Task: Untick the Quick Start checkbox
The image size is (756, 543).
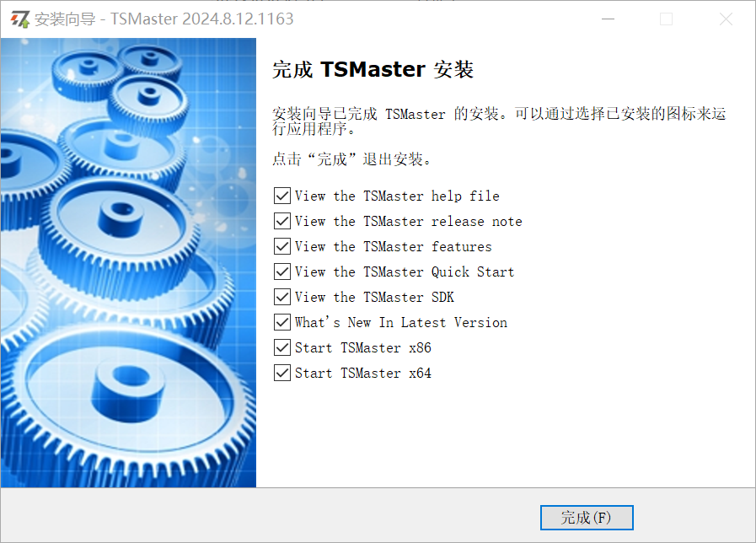Action: tap(282, 271)
